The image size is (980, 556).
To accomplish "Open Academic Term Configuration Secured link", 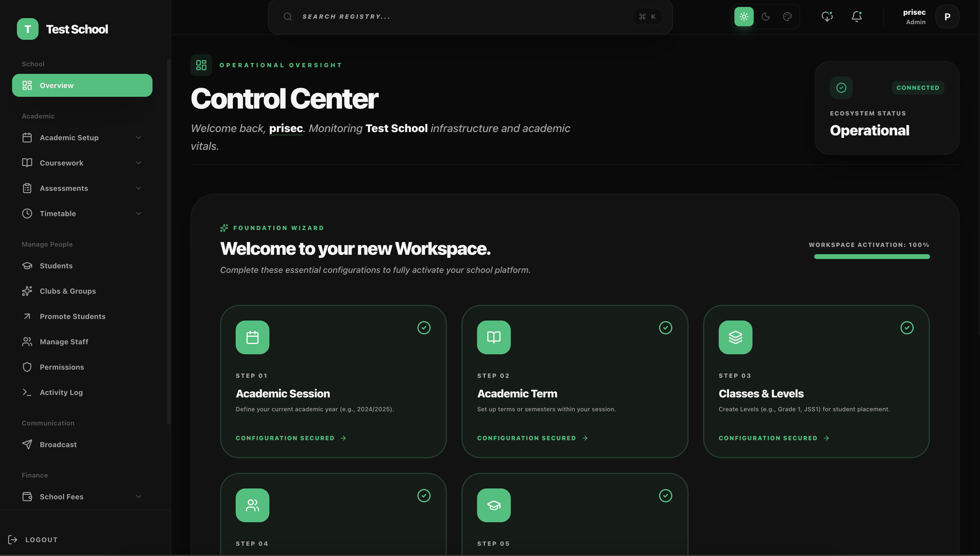I will 532,438.
